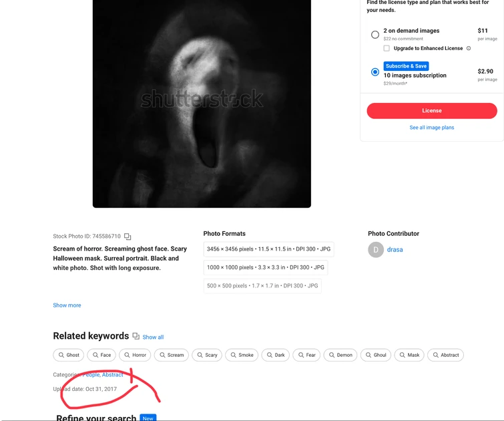Select 10 images subscription option
504x421 pixels.
click(375, 72)
